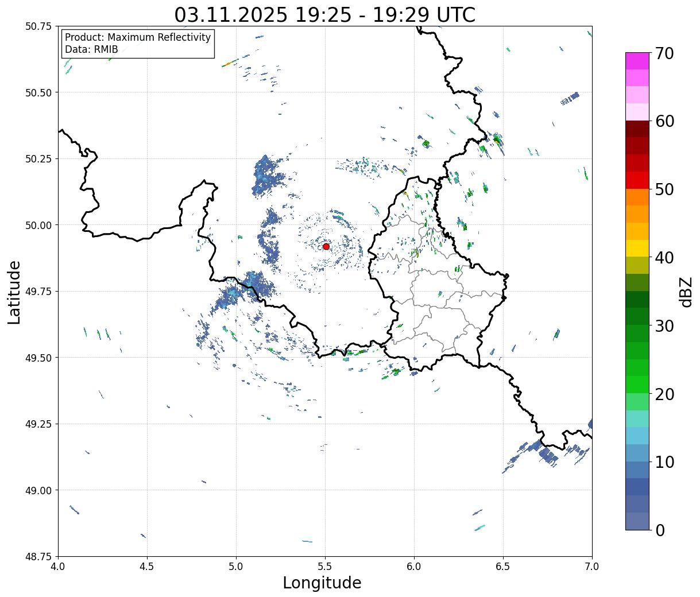The width and height of the screenshot is (700, 597).
Task: Click the colorbar tick label 30
Action: [665, 326]
